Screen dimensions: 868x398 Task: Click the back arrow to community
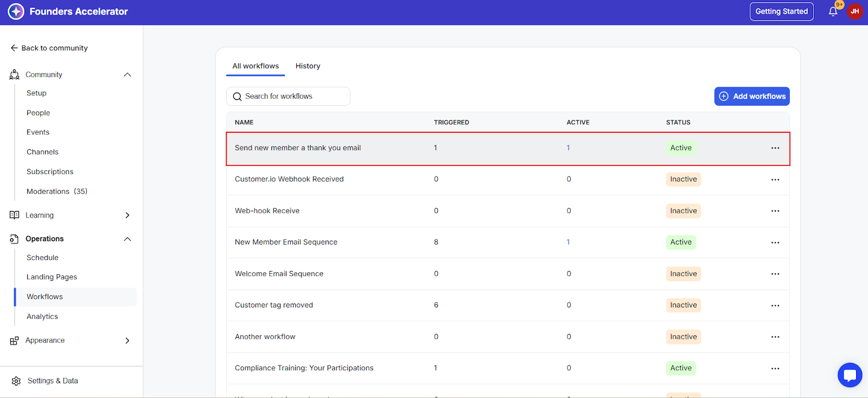coord(14,48)
